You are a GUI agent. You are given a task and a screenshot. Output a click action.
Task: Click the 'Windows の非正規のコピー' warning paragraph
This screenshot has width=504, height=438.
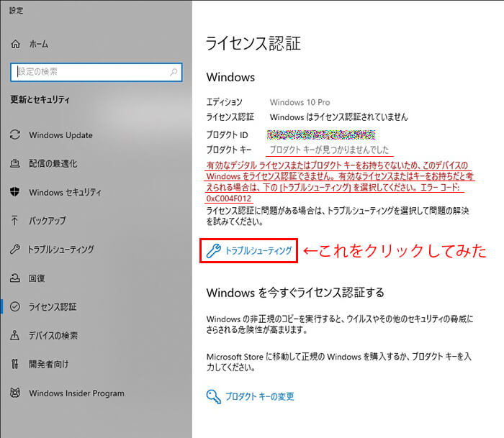click(x=340, y=324)
